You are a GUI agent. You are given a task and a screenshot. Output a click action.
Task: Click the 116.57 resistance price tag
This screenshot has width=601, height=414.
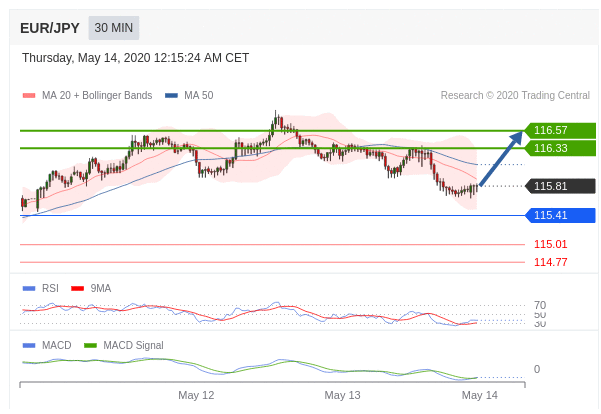pyautogui.click(x=560, y=130)
